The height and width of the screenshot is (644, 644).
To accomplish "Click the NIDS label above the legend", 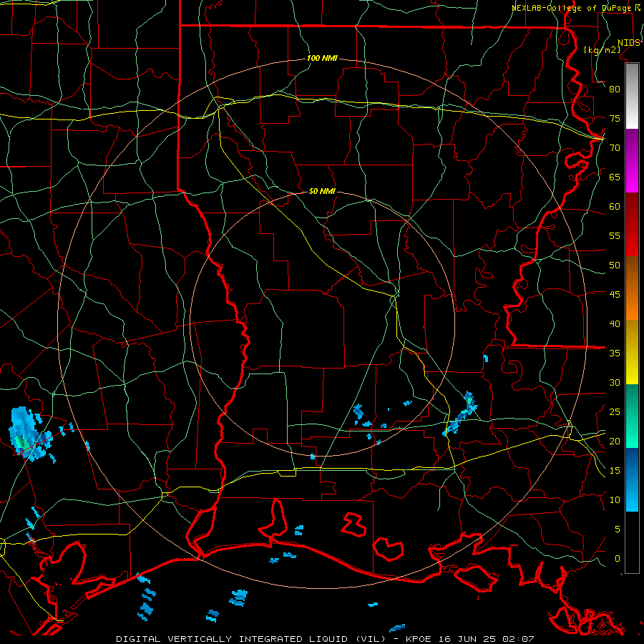I will coord(629,43).
